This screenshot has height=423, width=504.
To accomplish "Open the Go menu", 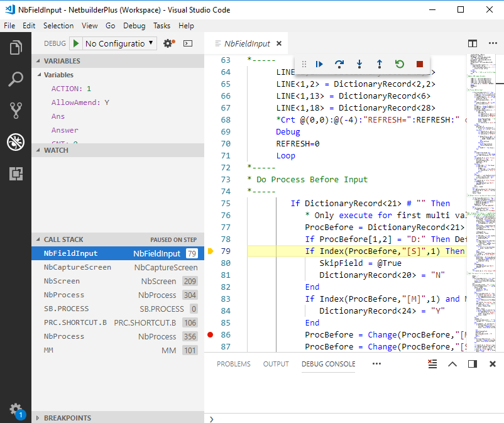I will (110, 26).
